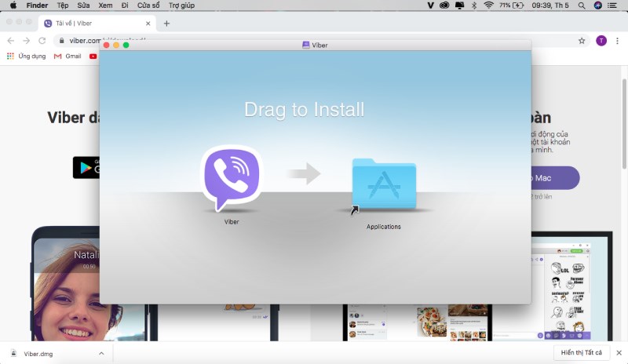Close the Tải về | Viber tab

coord(148,24)
